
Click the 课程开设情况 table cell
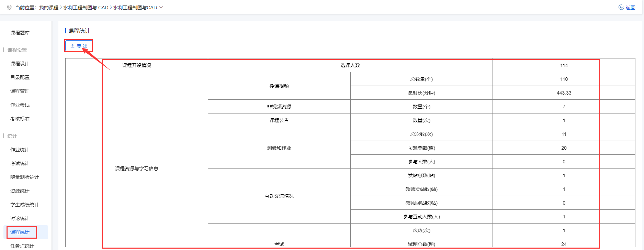point(137,65)
